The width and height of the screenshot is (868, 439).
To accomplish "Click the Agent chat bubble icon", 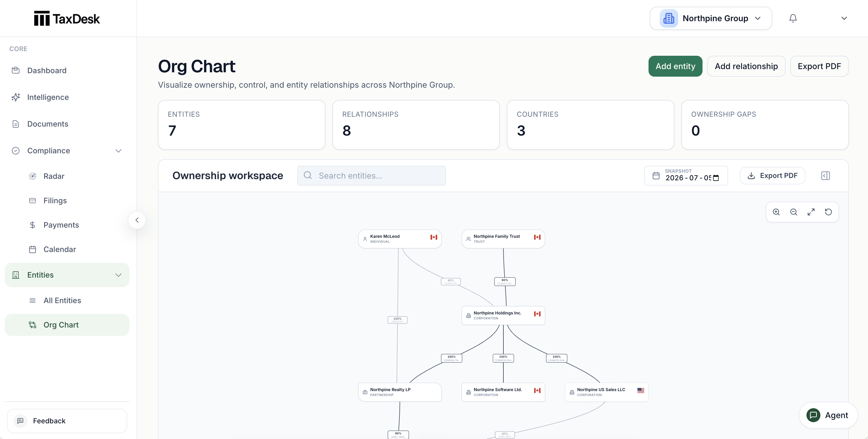I will pyautogui.click(x=813, y=415).
